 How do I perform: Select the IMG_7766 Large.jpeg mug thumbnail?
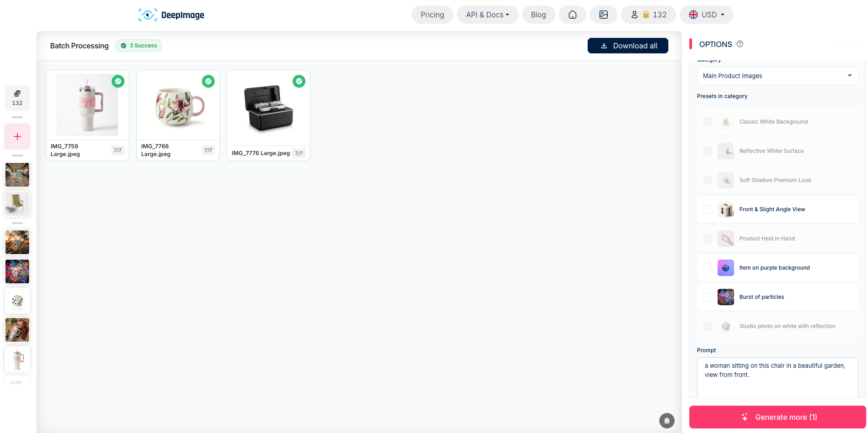click(178, 106)
